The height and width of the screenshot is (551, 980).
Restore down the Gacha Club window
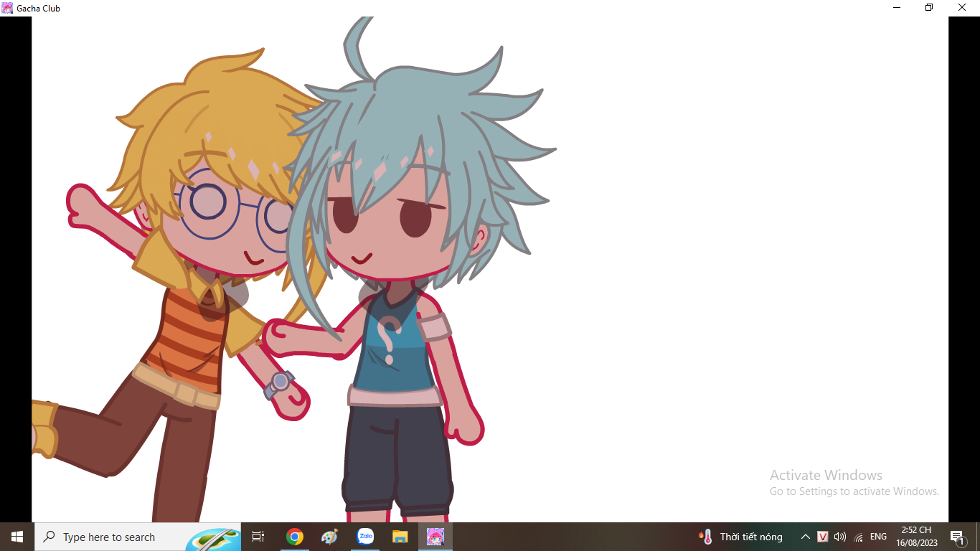tap(929, 8)
